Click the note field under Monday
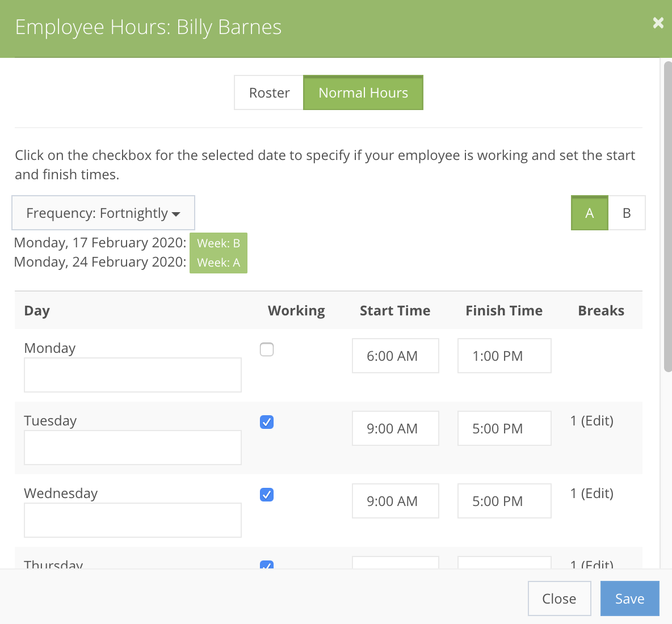This screenshot has height=624, width=672. point(132,375)
